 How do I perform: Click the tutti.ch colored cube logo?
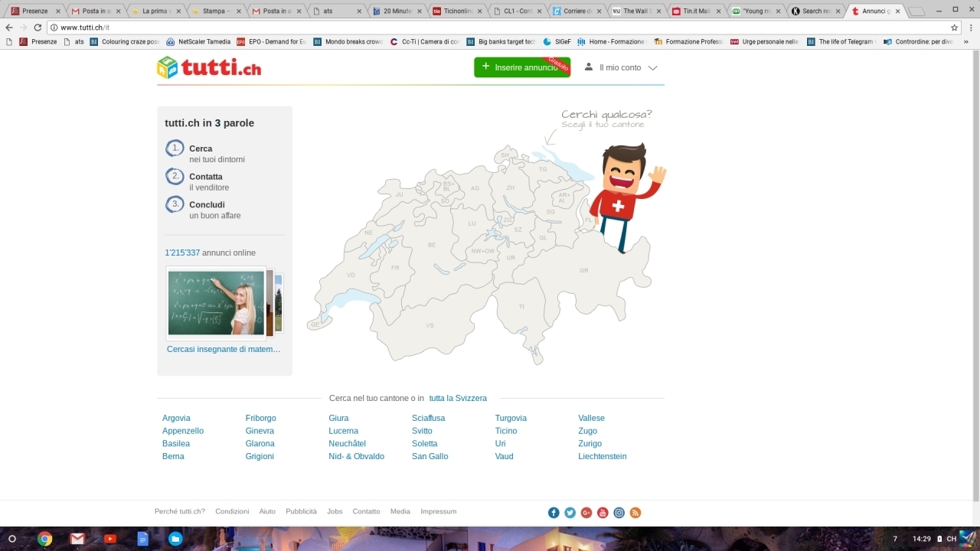168,67
